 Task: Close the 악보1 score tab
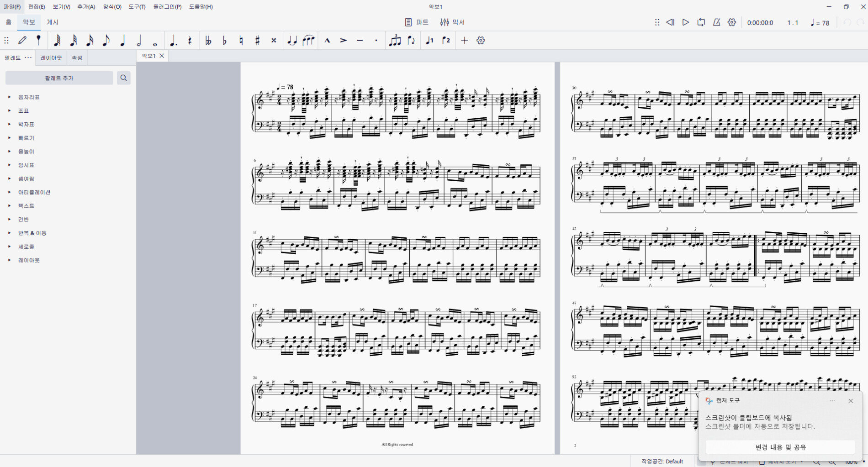(x=162, y=56)
